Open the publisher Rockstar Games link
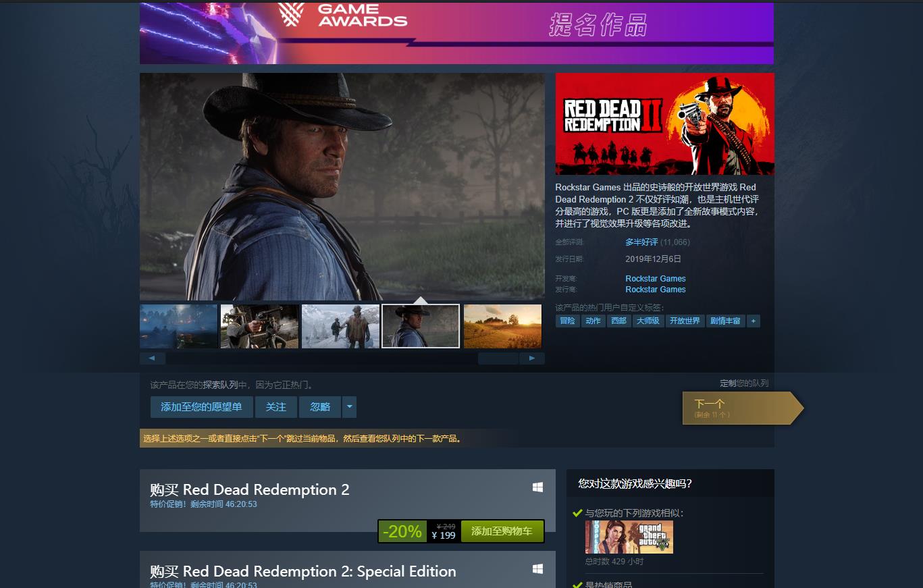The image size is (923, 588). tap(656, 290)
